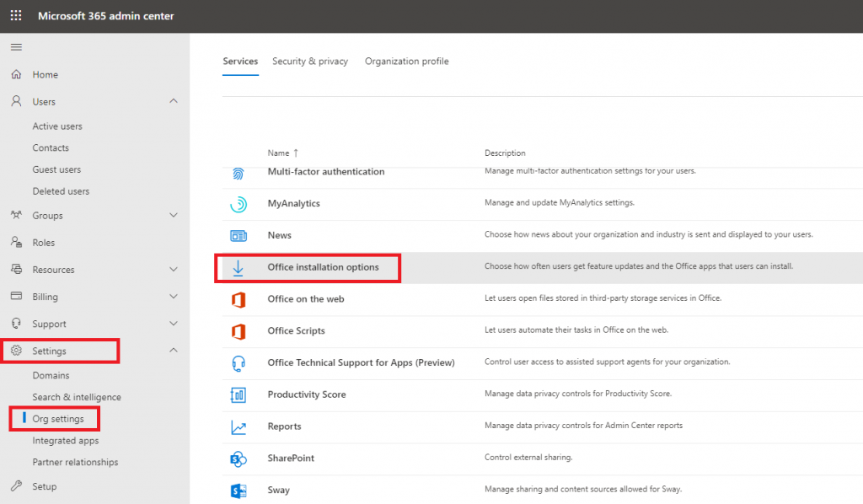Click the Home house icon
This screenshot has height=504, width=863.
[x=17, y=74]
